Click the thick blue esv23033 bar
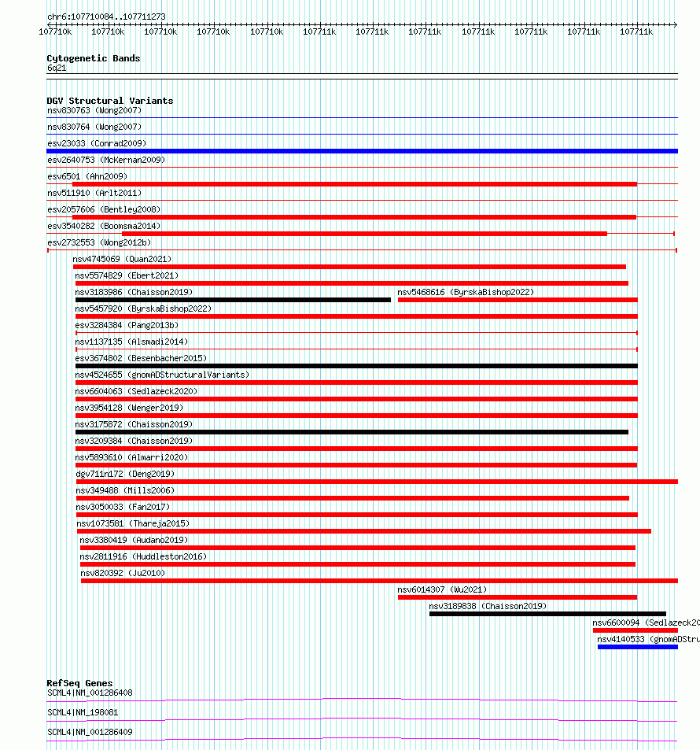The image size is (700, 750). click(x=362, y=151)
